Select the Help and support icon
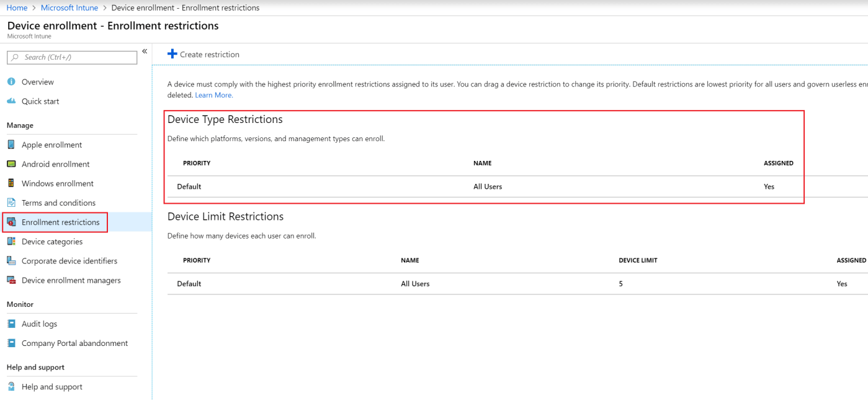Image resolution: width=868 pixels, height=400 pixels. tap(11, 386)
